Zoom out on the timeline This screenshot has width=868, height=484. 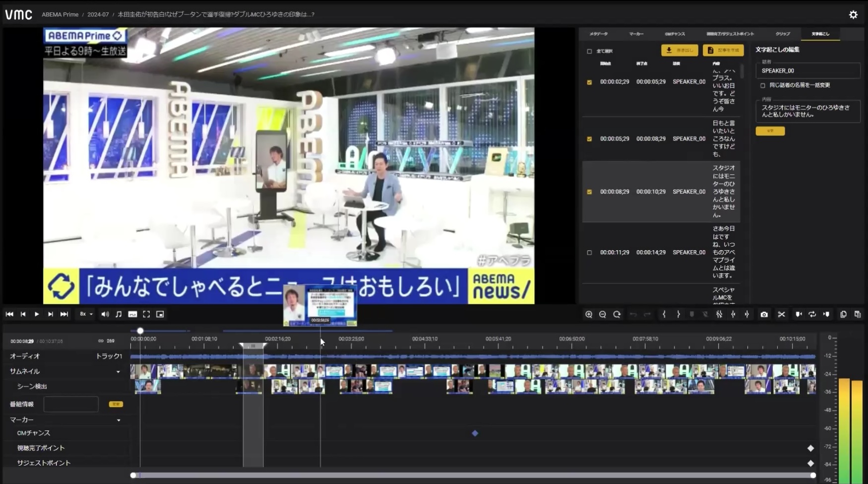tap(603, 314)
